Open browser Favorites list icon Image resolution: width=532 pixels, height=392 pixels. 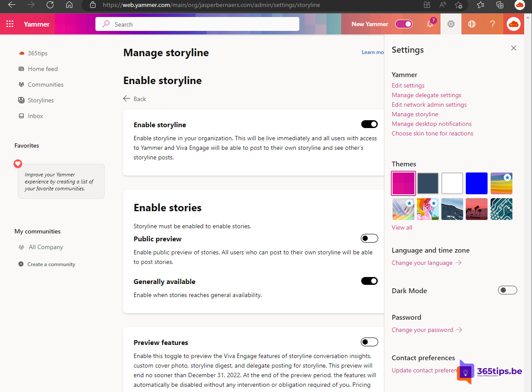(481, 5)
